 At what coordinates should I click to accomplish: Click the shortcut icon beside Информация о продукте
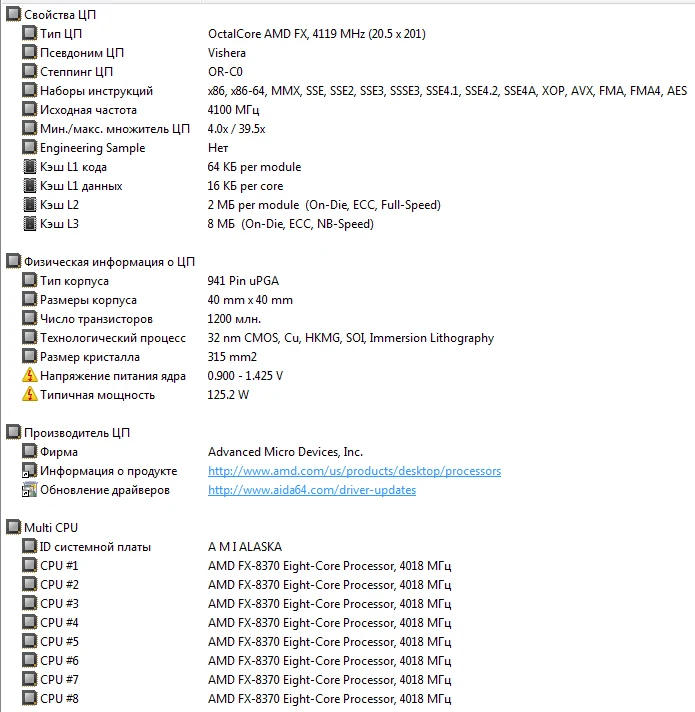[29, 471]
